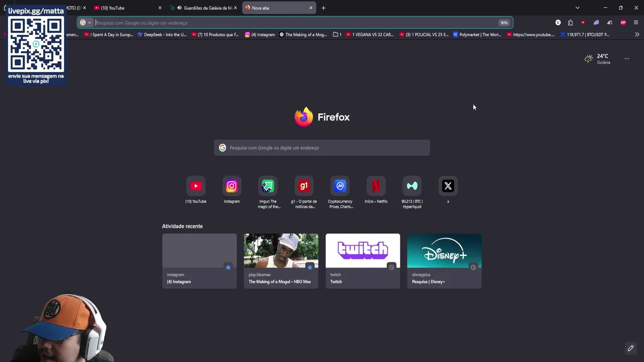Open The Making of a Mogul card
644x362 pixels.
click(281, 261)
